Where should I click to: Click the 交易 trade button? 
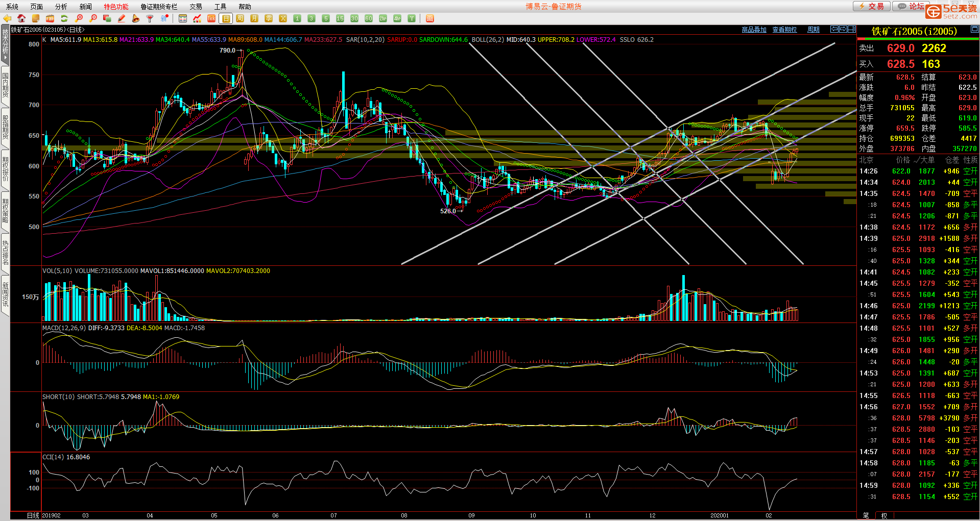(x=872, y=6)
